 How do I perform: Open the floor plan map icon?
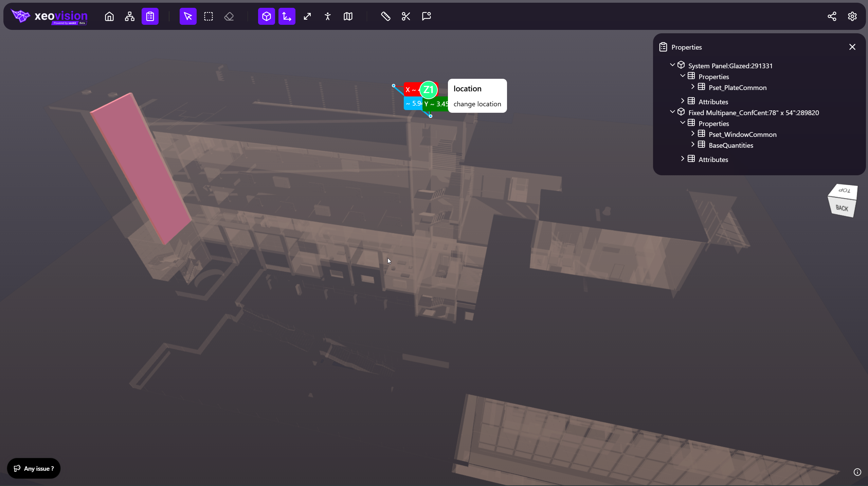(348, 16)
